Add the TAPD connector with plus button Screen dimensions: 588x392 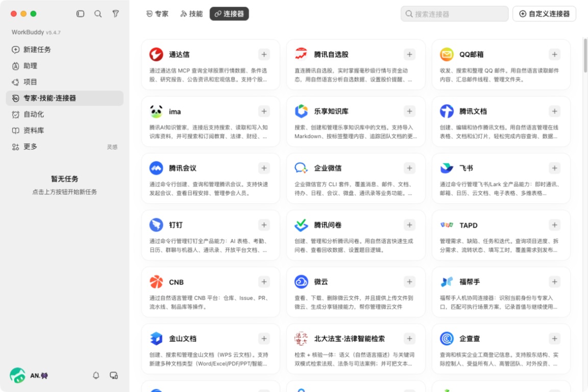coord(555,225)
